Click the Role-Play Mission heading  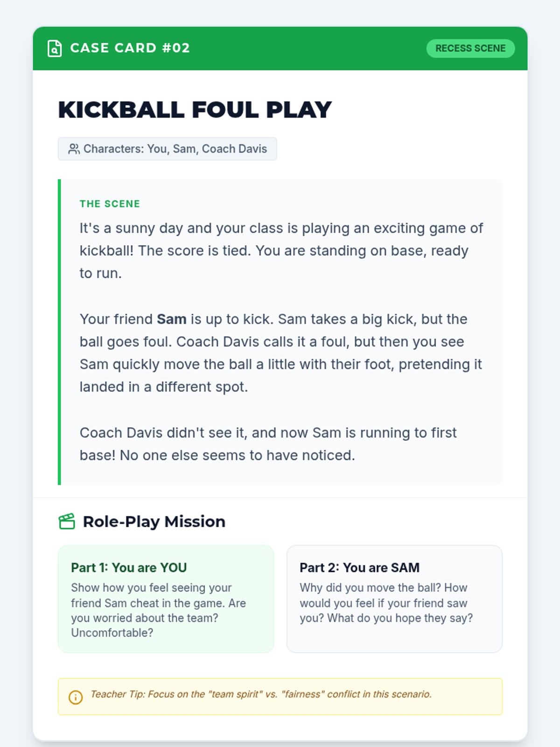pos(154,521)
